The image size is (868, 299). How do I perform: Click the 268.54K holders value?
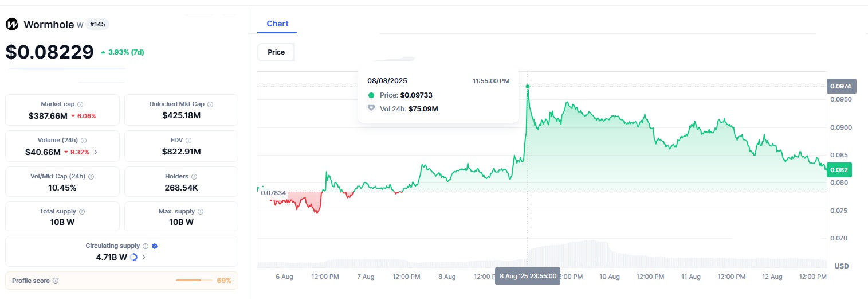(x=181, y=188)
